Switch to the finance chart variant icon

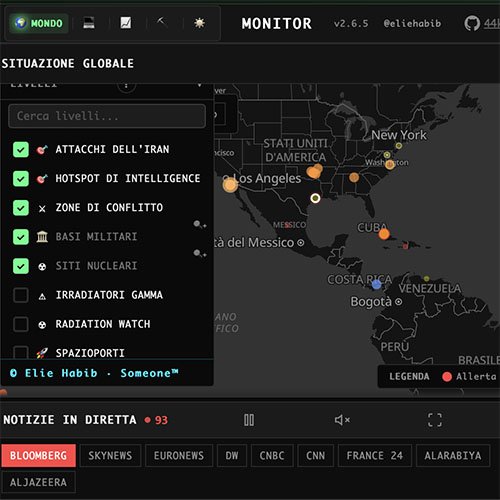tap(126, 23)
